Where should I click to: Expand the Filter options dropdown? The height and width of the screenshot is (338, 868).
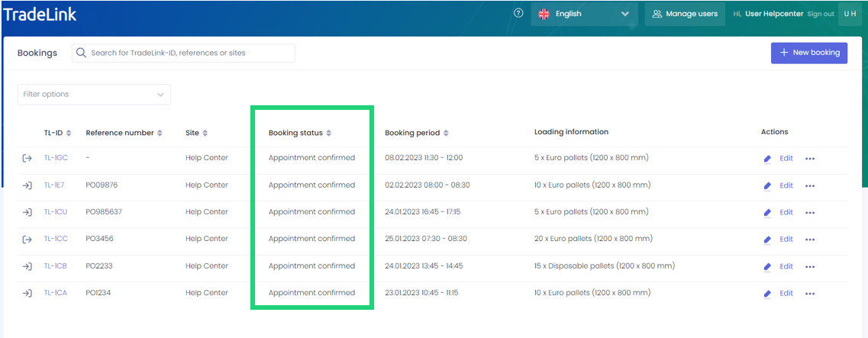click(94, 95)
